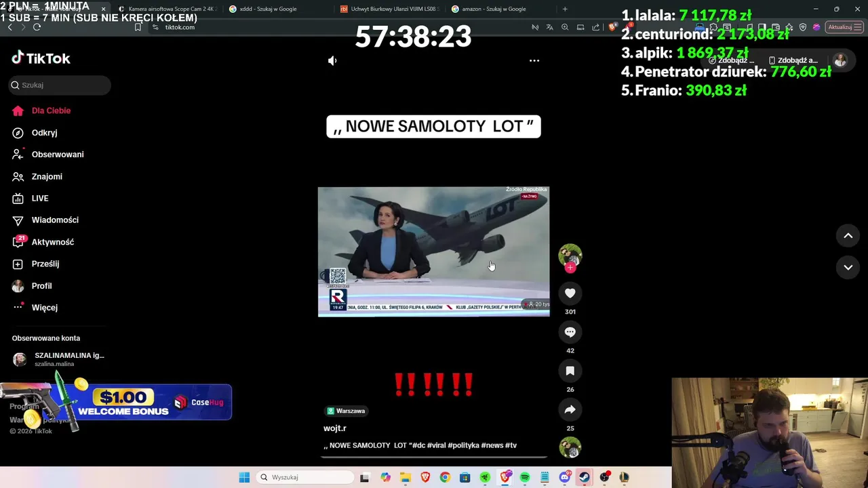Image resolution: width=868 pixels, height=488 pixels.
Task: Click the zoom magnifier icon in address bar
Action: (565, 27)
